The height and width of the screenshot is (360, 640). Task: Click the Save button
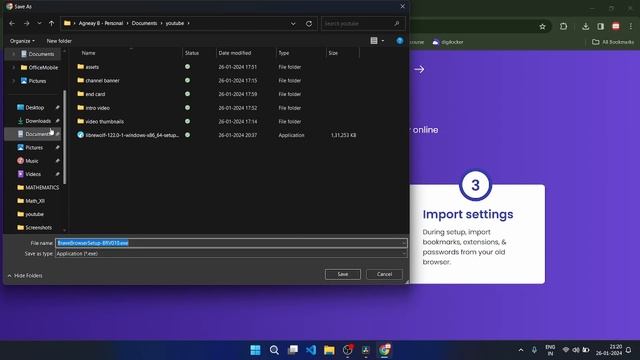pos(343,274)
